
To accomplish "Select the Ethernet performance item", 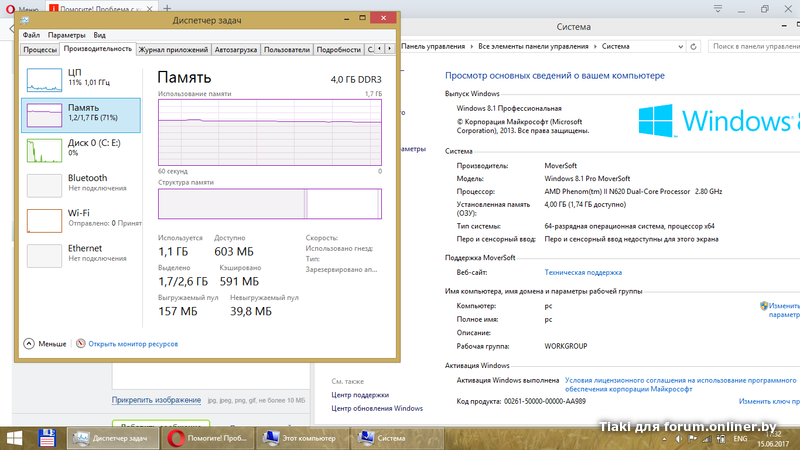I will tap(81, 255).
